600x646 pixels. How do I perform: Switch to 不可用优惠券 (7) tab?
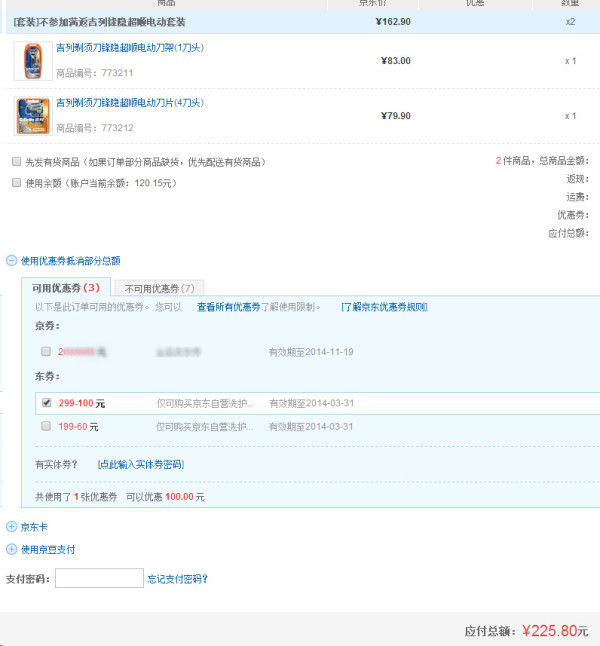coord(159,288)
